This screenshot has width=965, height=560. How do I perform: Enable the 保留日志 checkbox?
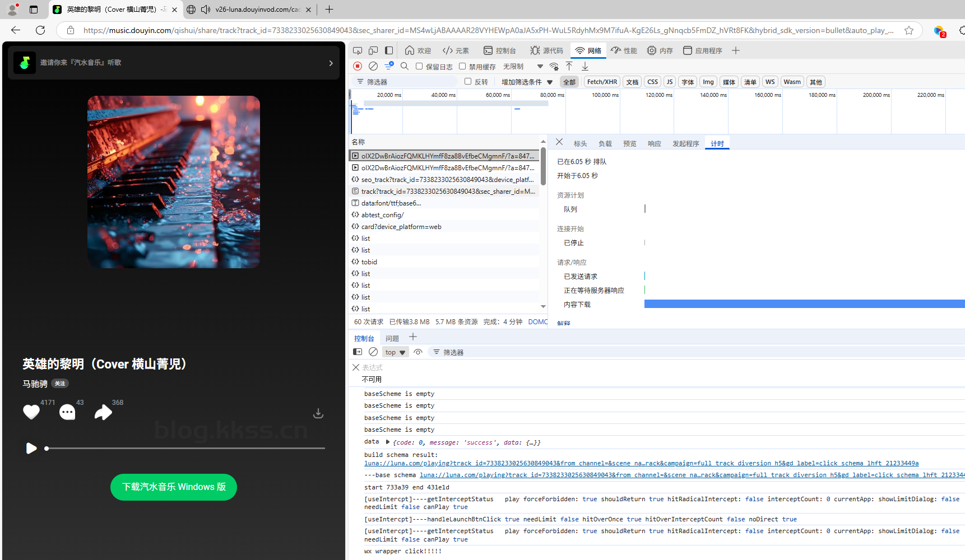tap(419, 66)
